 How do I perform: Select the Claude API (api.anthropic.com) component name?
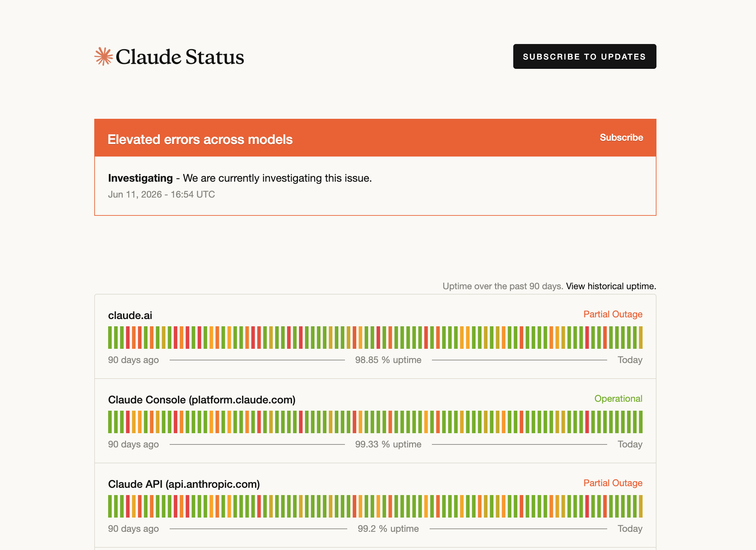(x=184, y=484)
